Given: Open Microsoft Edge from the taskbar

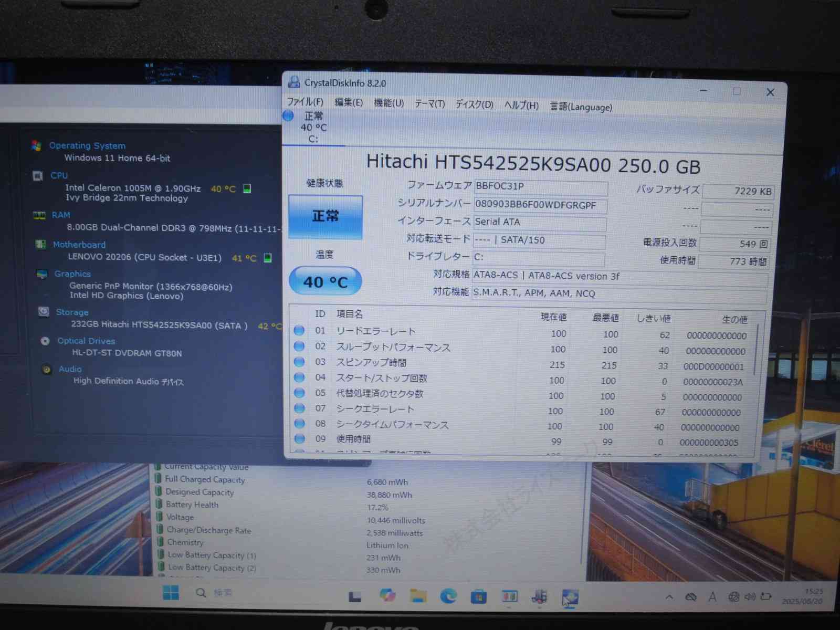Looking at the screenshot, I should [x=448, y=596].
